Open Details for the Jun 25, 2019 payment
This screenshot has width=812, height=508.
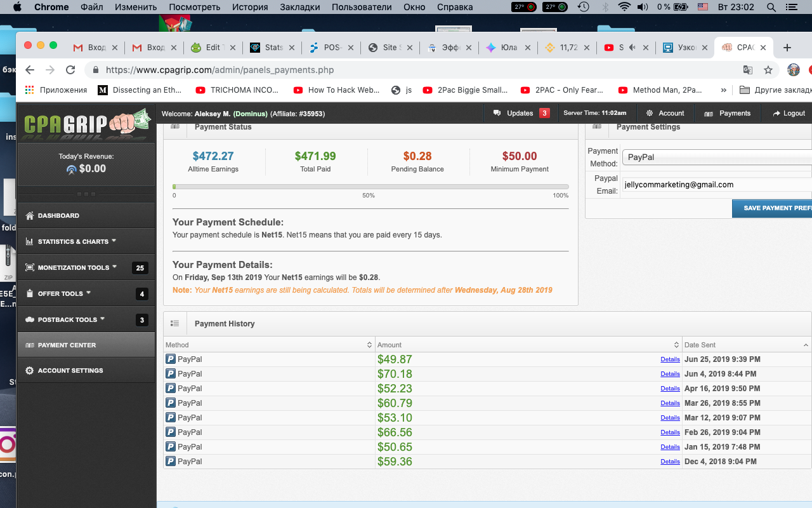point(670,359)
